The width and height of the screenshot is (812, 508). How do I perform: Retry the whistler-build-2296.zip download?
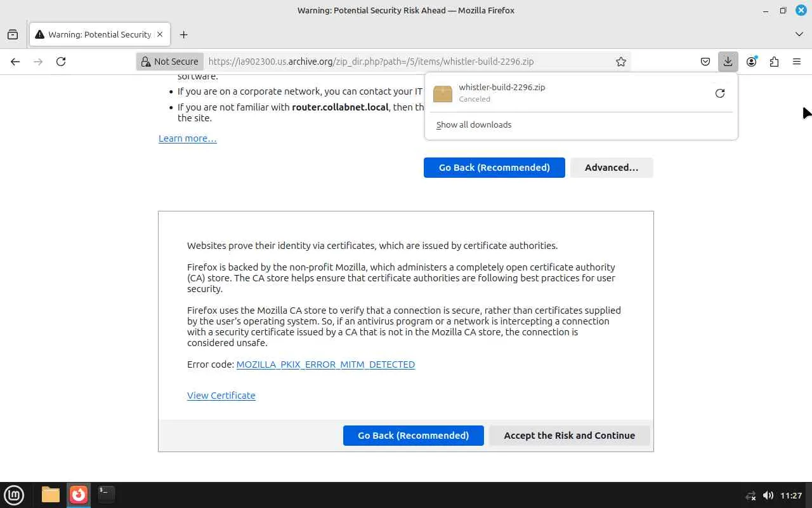pos(720,93)
